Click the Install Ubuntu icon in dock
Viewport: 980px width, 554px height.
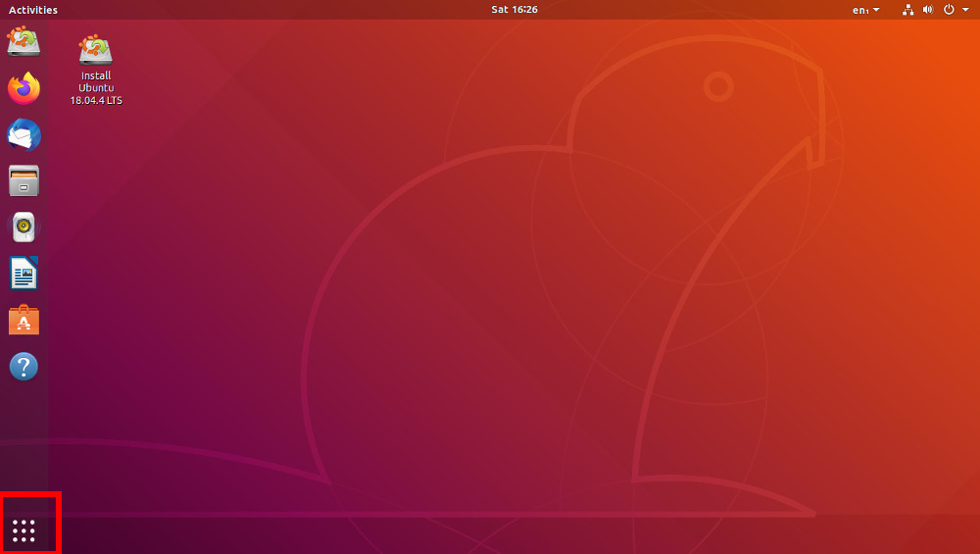tap(24, 41)
